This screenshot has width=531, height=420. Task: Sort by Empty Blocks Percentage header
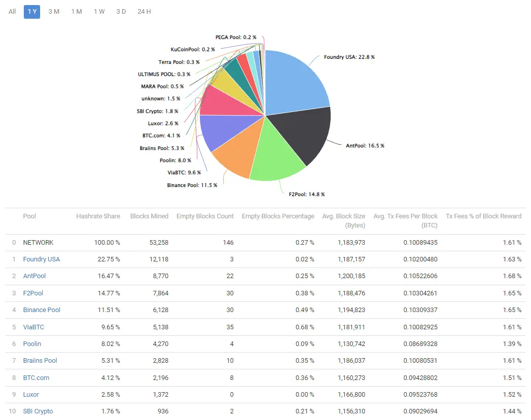coord(278,216)
